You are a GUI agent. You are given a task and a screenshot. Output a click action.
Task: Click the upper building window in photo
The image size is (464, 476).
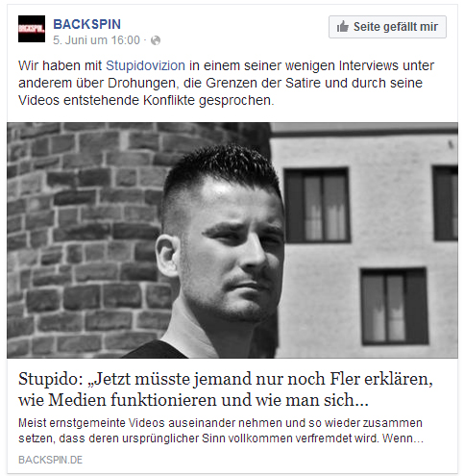[x=316, y=205]
